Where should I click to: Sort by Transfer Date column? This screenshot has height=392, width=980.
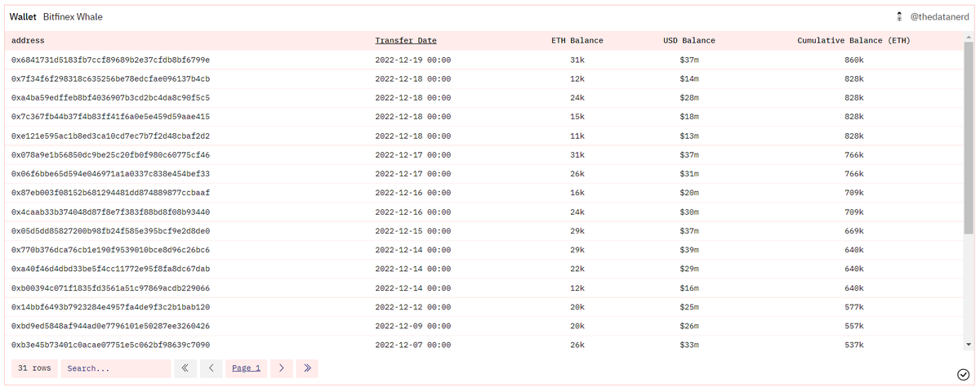tap(406, 40)
